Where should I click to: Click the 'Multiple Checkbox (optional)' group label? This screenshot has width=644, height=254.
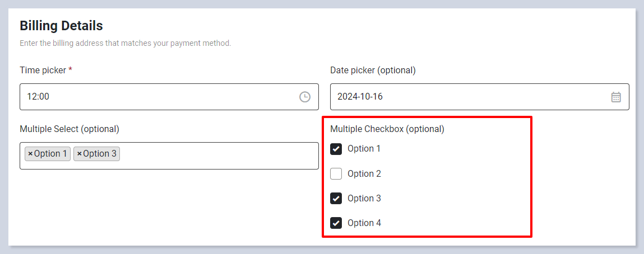[387, 129]
